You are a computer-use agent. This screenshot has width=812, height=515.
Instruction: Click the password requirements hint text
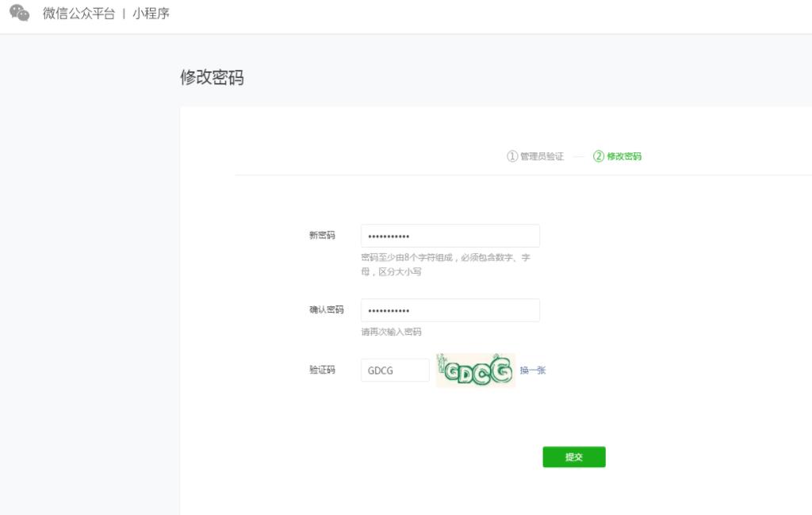click(x=445, y=264)
